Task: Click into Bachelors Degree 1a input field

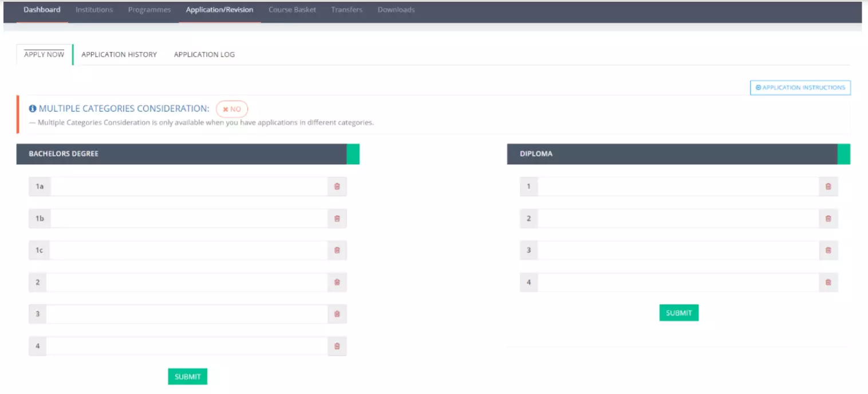Action: click(x=189, y=186)
